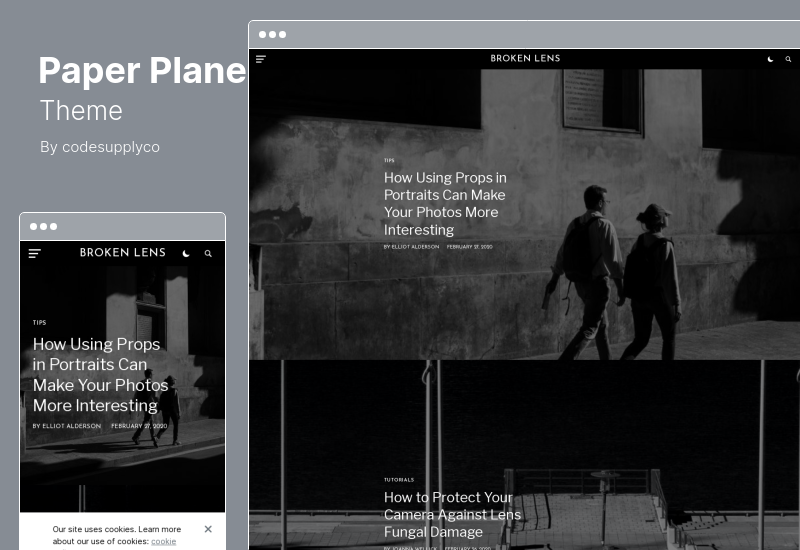Image resolution: width=800 pixels, height=550 pixels.
Task: Click BROKEN LENS logo in mobile preview
Action: (122, 253)
